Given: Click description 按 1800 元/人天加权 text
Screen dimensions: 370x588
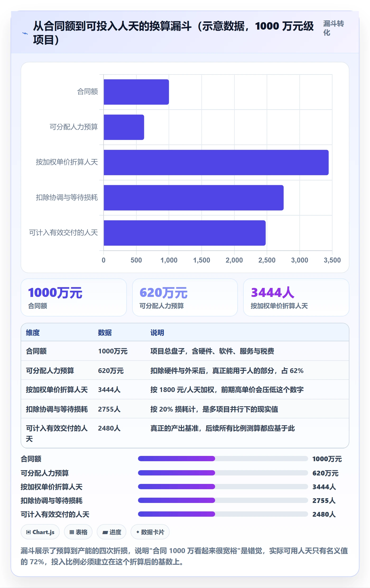Looking at the screenshot, I should tap(227, 390).
